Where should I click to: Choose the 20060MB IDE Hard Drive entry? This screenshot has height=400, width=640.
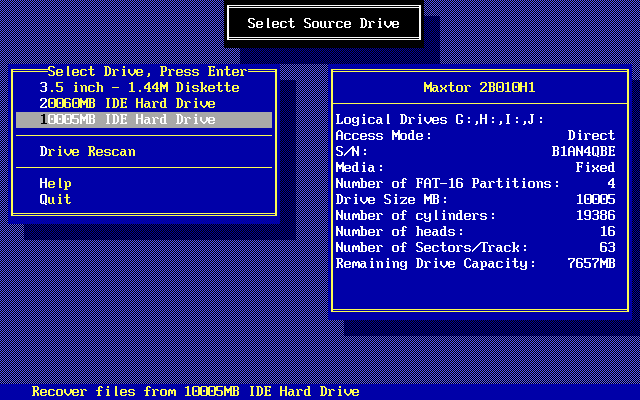127,104
